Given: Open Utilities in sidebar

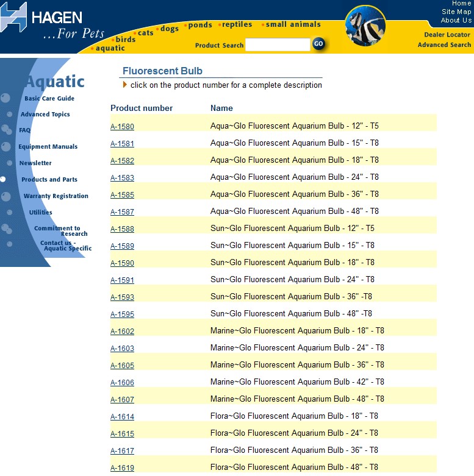Looking at the screenshot, I should pyautogui.click(x=40, y=212).
